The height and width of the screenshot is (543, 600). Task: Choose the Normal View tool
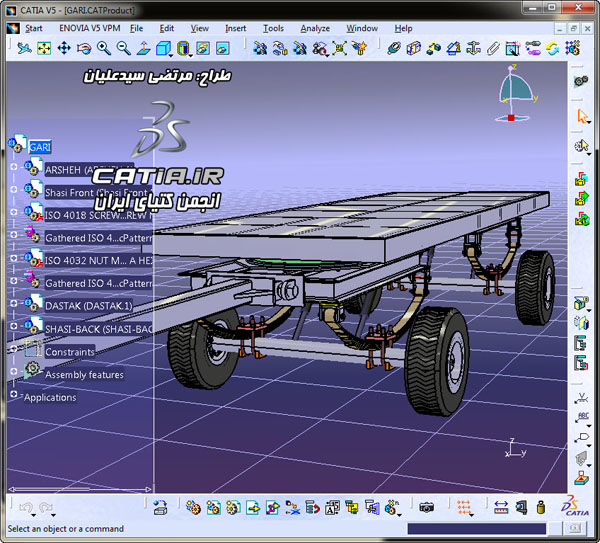(143, 49)
